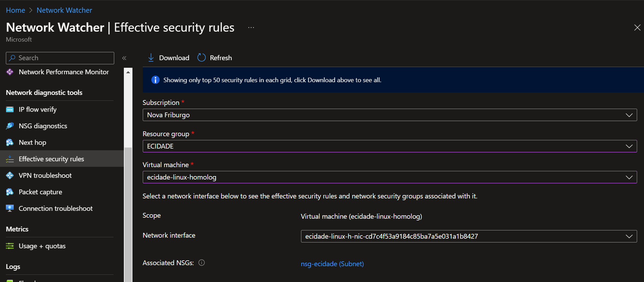Click the Connection troubleshoot icon
The width and height of the screenshot is (644, 282).
tap(10, 208)
